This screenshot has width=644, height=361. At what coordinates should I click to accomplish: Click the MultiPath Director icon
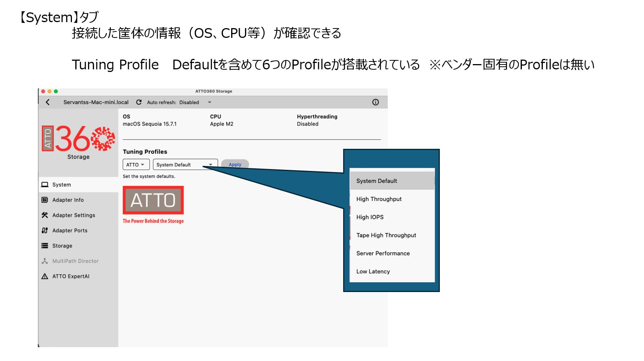click(x=45, y=261)
